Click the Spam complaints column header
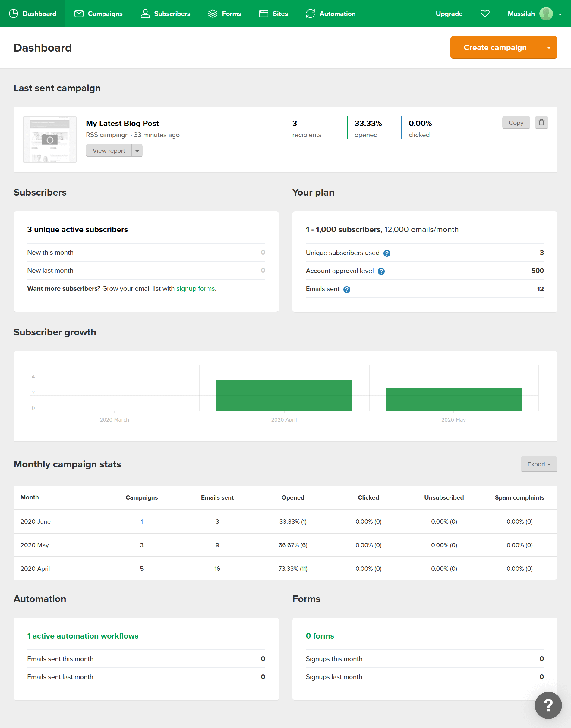Image resolution: width=571 pixels, height=728 pixels. 519,497
